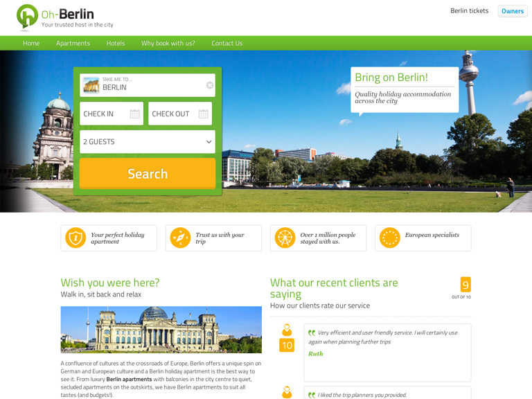Open the Check Out calendar icon
This screenshot has height=399, width=532.
[x=203, y=114]
